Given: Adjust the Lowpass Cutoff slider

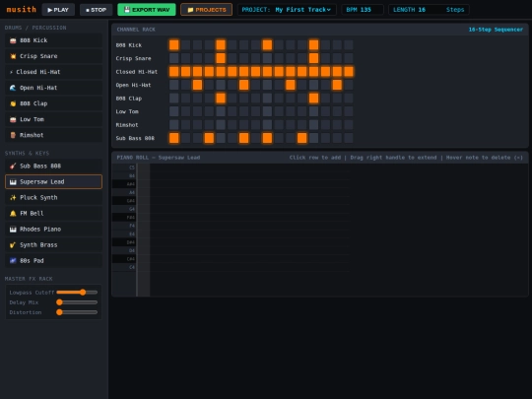Looking at the screenshot, I should 77,293.
